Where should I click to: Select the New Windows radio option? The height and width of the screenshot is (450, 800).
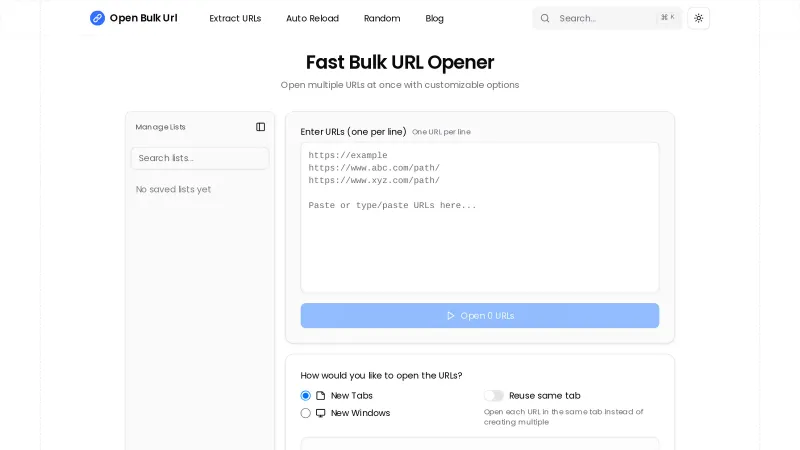click(306, 413)
